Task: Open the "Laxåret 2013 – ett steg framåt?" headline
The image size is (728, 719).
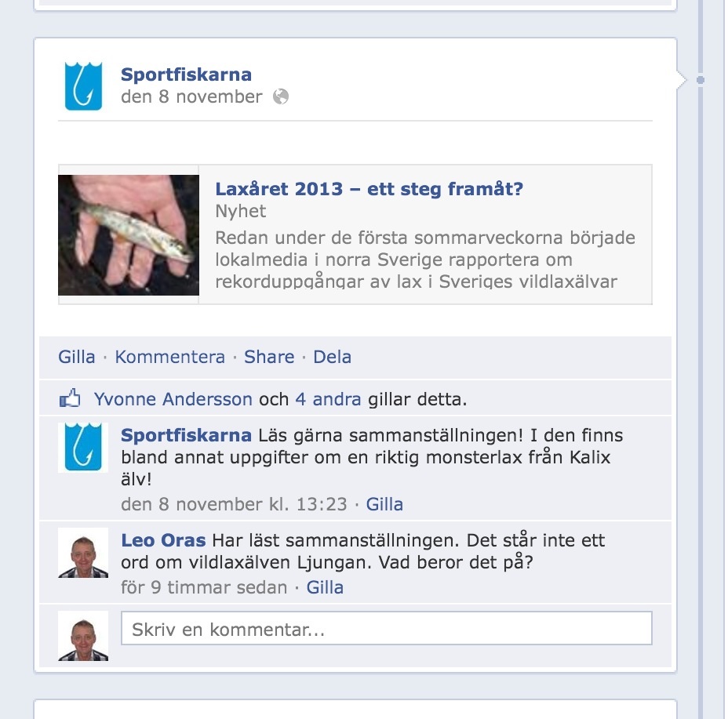Action: click(x=369, y=189)
